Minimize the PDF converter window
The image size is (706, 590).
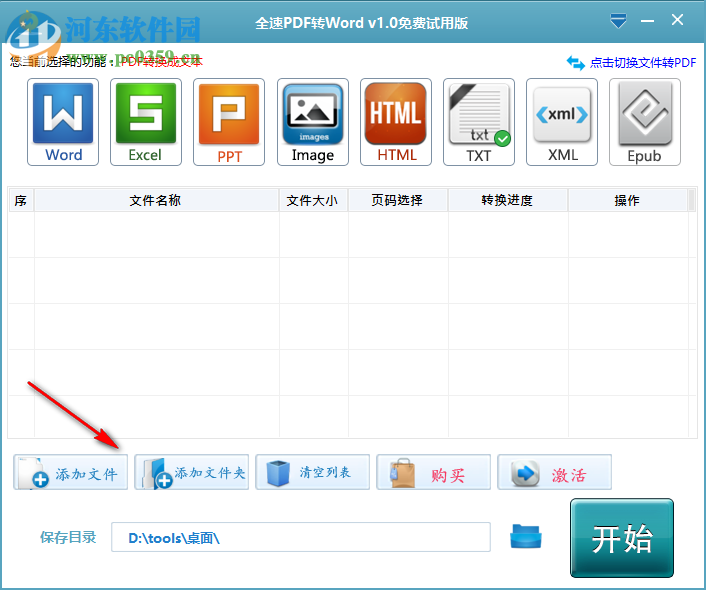point(647,21)
